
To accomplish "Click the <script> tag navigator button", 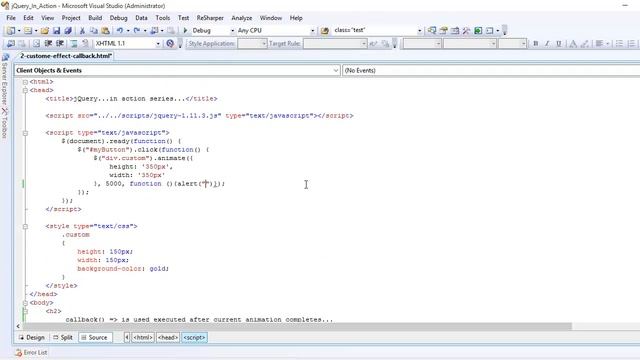I will (194, 338).
